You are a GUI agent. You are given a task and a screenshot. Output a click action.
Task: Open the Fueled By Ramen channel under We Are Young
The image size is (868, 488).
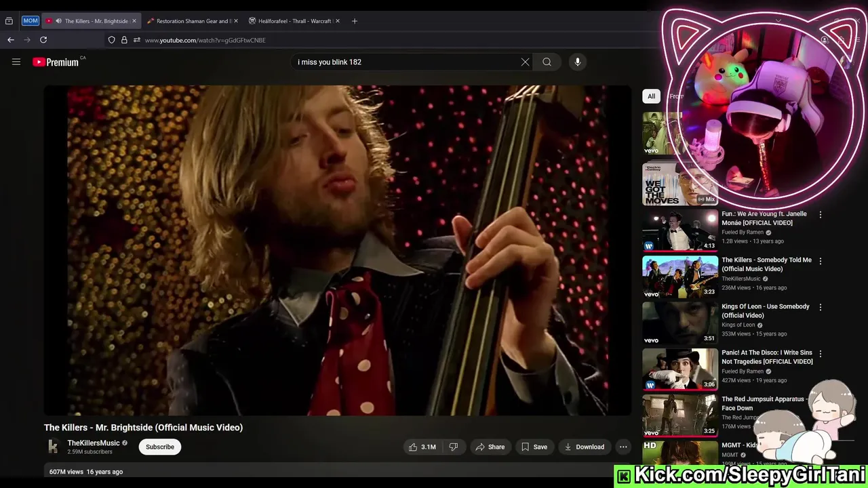743,232
